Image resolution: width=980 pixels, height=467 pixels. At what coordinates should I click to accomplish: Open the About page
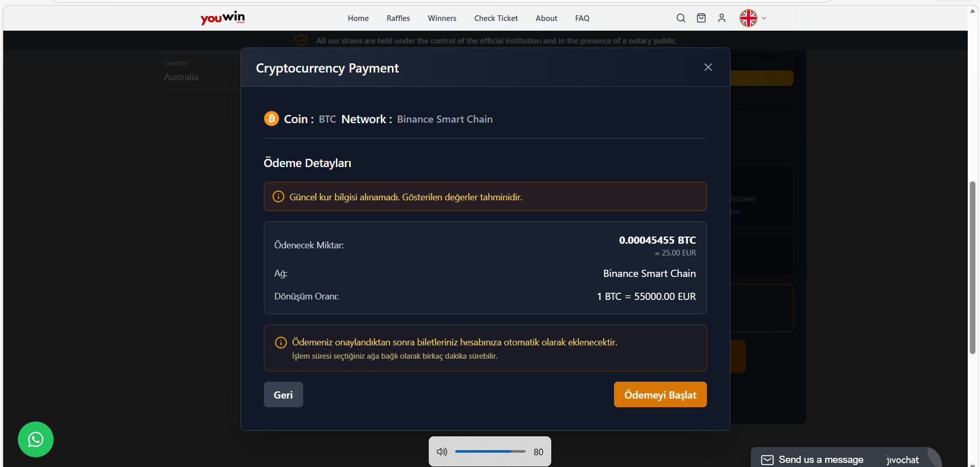546,18
